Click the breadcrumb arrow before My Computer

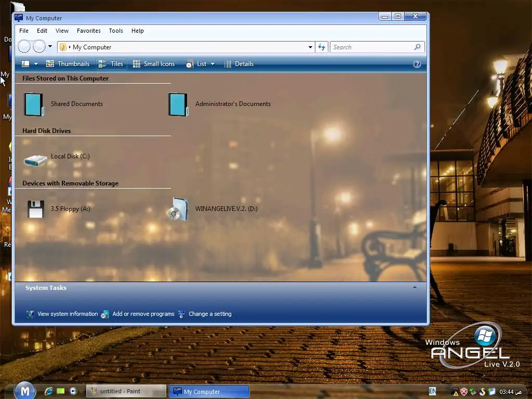[x=70, y=47]
